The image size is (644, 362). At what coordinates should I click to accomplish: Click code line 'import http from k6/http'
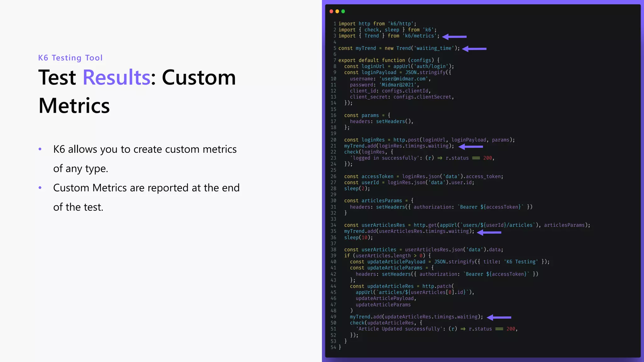377,24
